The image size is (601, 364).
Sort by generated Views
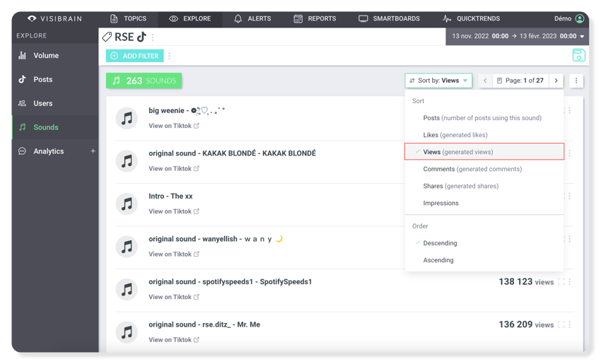484,152
